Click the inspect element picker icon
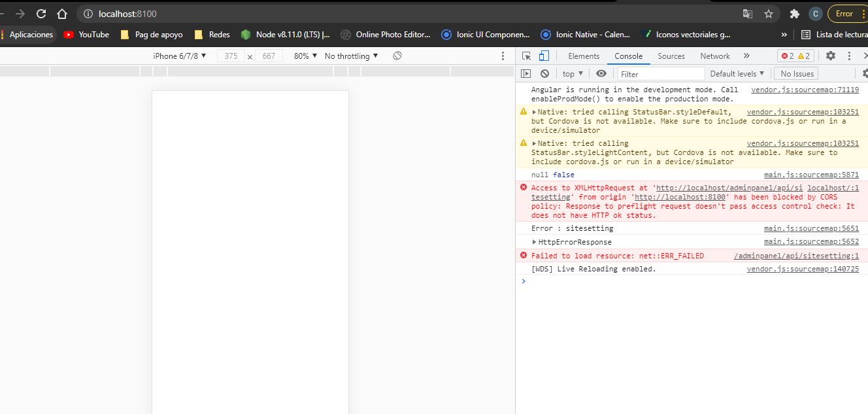The image size is (868, 414). pos(526,56)
